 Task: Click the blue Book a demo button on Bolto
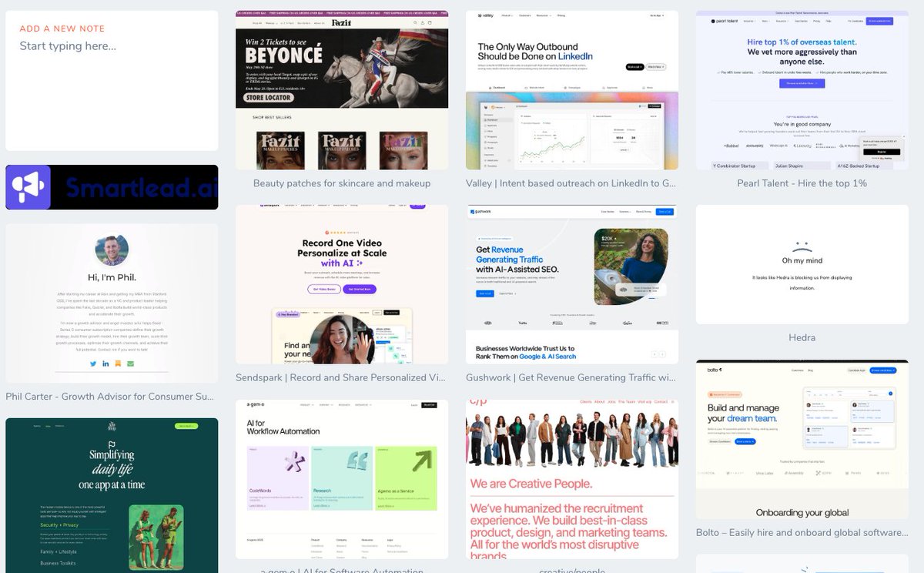[x=745, y=441]
